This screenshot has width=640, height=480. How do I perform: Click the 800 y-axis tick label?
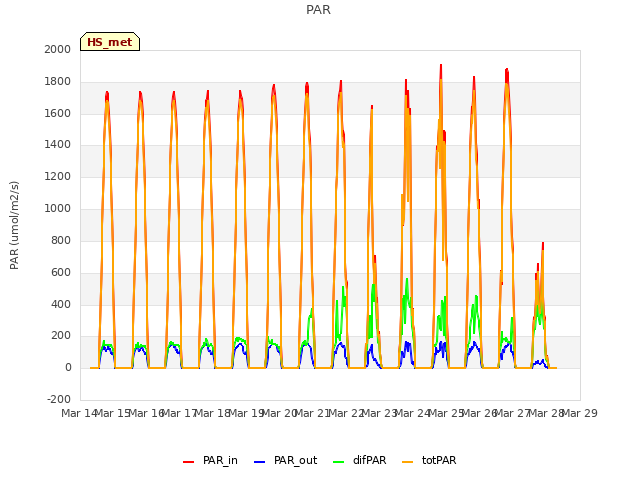pyautogui.click(x=61, y=240)
